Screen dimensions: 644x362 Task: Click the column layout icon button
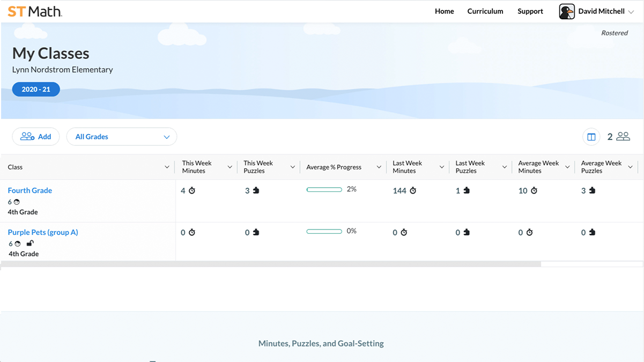tap(591, 137)
